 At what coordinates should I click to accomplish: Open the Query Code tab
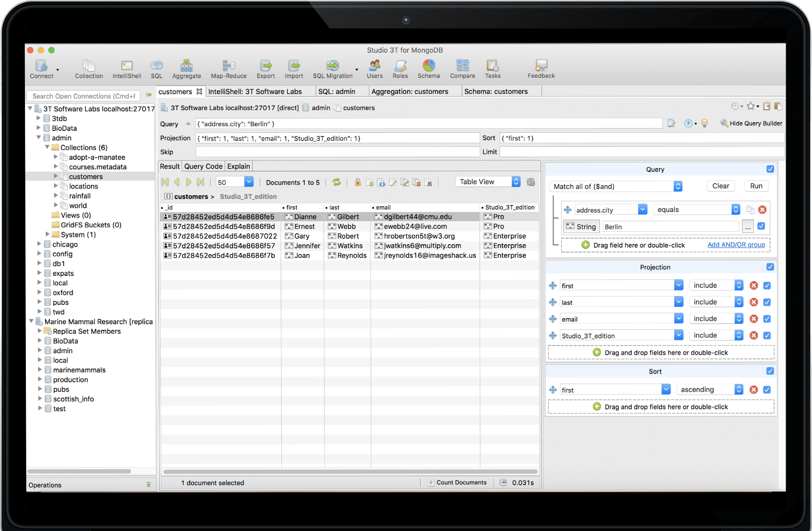pos(203,166)
